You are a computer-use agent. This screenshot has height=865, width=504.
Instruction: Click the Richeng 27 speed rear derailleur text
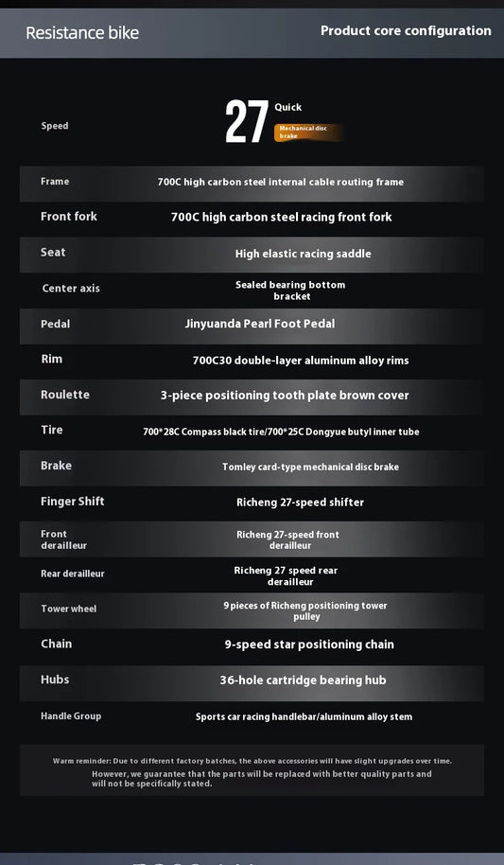pyautogui.click(x=286, y=576)
